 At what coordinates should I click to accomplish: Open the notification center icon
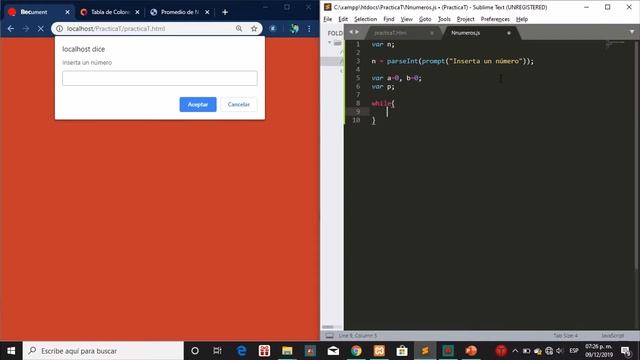point(625,351)
